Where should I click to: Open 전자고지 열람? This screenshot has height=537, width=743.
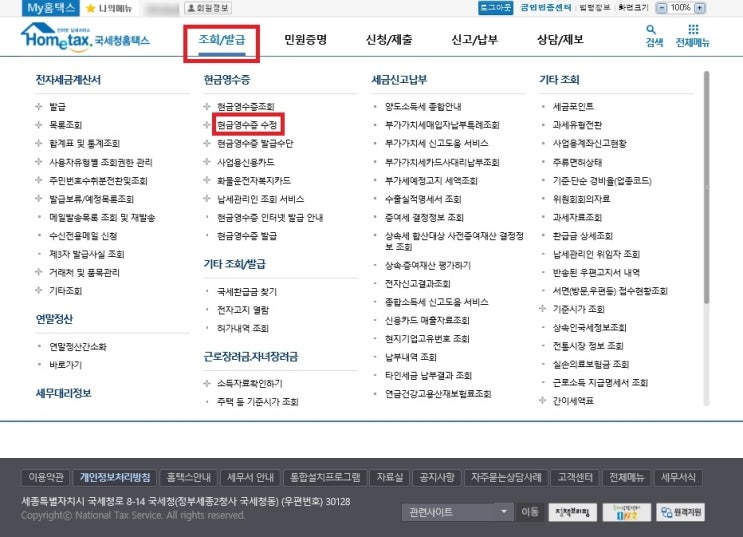pyautogui.click(x=243, y=310)
